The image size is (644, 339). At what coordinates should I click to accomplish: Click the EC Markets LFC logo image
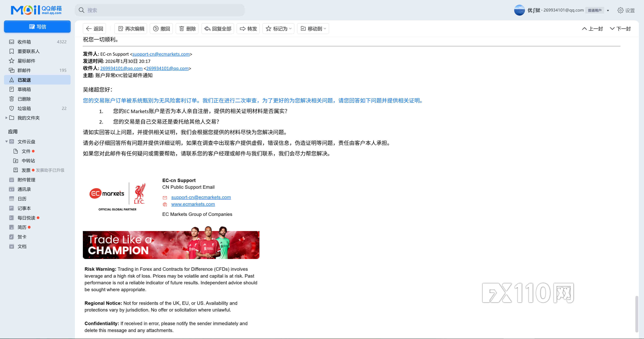(117, 197)
